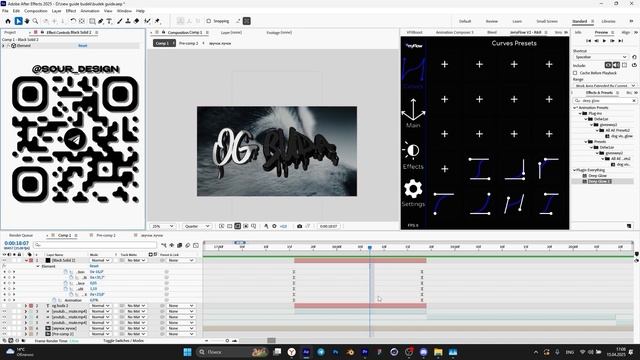
Task: Click the current time indicator on ruler
Action: click(370, 247)
